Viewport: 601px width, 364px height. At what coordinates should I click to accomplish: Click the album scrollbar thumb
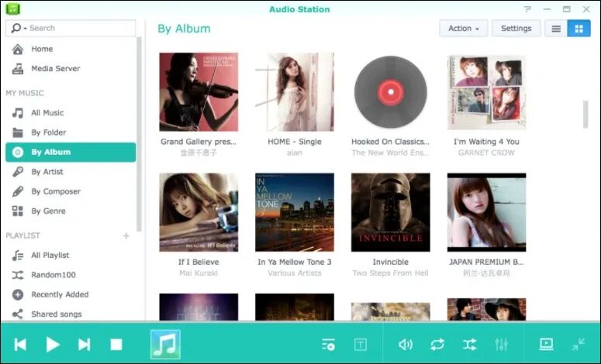[x=585, y=115]
